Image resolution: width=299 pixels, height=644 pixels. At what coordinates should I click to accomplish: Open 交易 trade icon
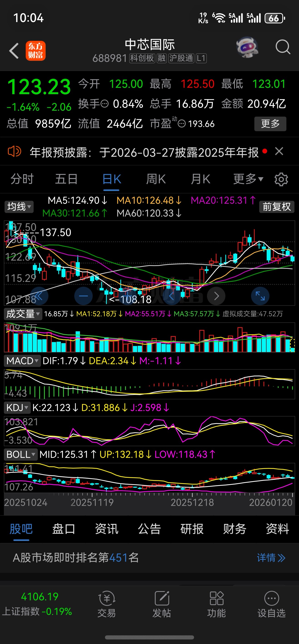pyautogui.click(x=107, y=604)
